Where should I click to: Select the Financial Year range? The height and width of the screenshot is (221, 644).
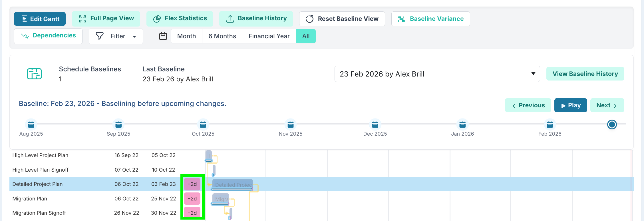(x=269, y=36)
